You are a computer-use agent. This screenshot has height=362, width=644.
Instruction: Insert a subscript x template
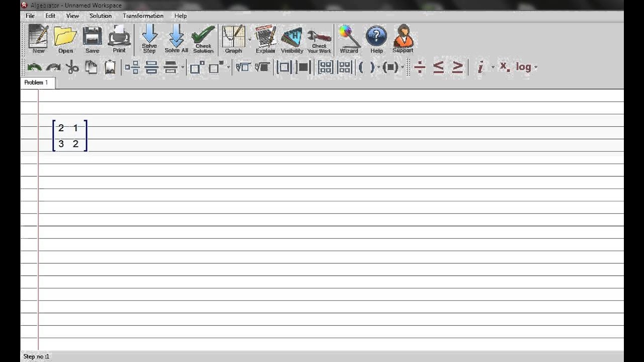(505, 67)
